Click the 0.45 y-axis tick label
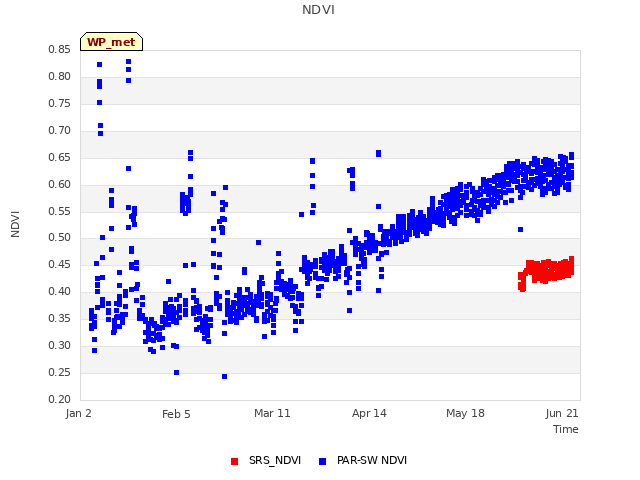 pos(59,264)
